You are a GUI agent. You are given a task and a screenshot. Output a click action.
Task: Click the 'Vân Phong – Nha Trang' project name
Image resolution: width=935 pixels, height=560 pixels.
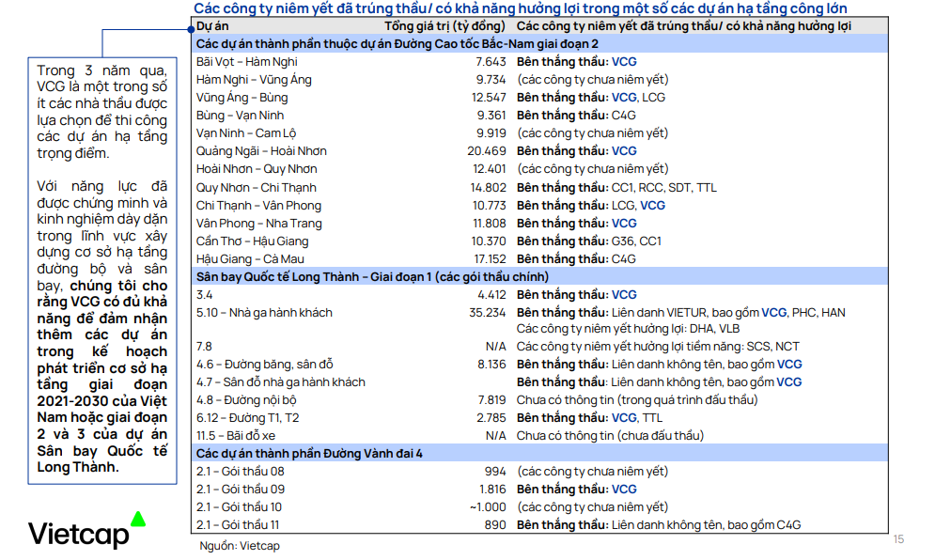259,224
